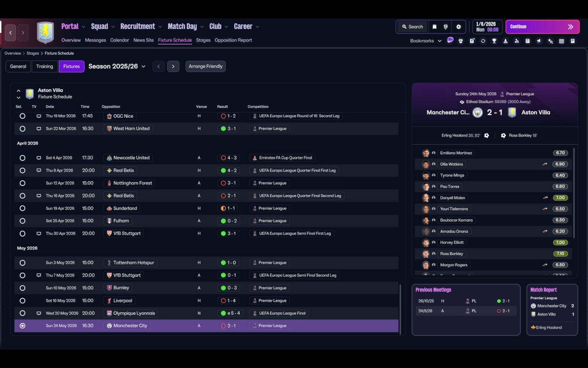Click the TV icon on the Newcastle United row
The width and height of the screenshot is (588, 368).
[x=39, y=158]
